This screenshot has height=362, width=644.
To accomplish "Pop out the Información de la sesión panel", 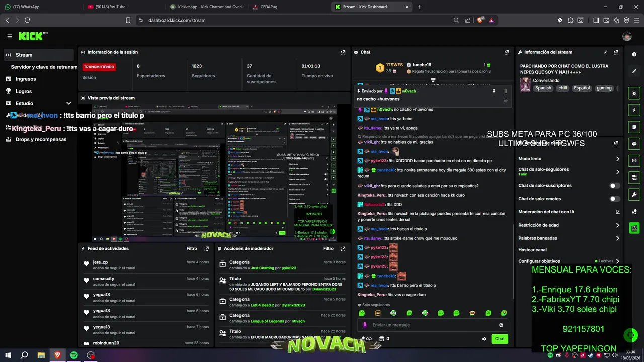I will (343, 52).
